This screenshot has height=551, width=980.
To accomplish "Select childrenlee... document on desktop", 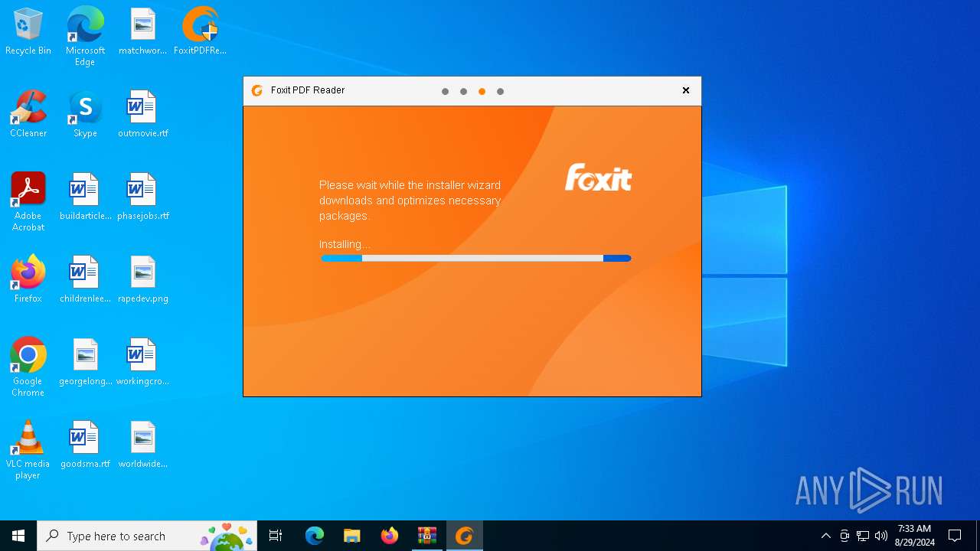I will 85,280.
